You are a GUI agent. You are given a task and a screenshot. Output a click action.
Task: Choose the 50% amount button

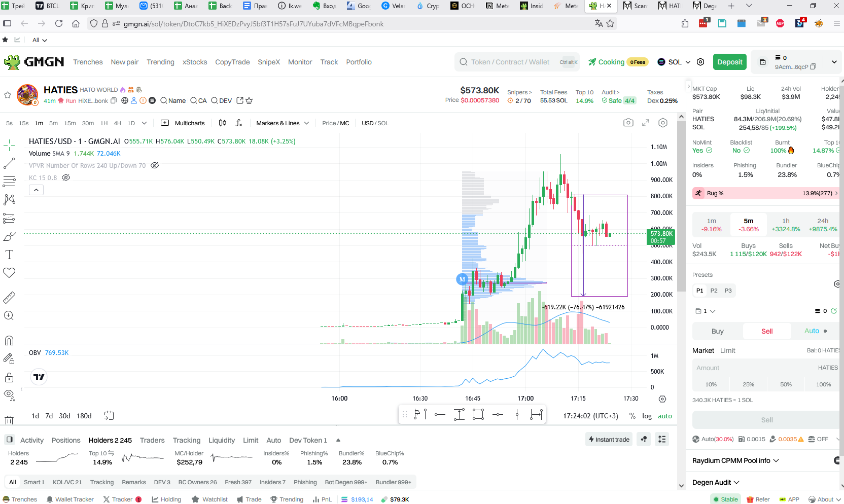[x=786, y=384]
